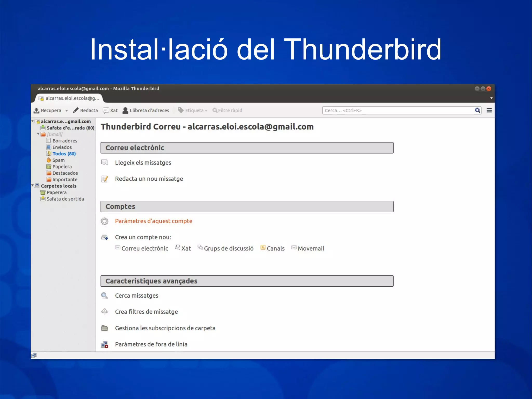Click Paràmetres d'aquest compte link
The height and width of the screenshot is (399, 532).
154,221
